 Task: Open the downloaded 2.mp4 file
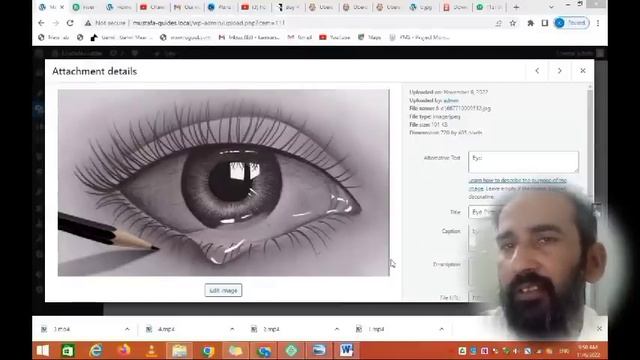(271, 329)
